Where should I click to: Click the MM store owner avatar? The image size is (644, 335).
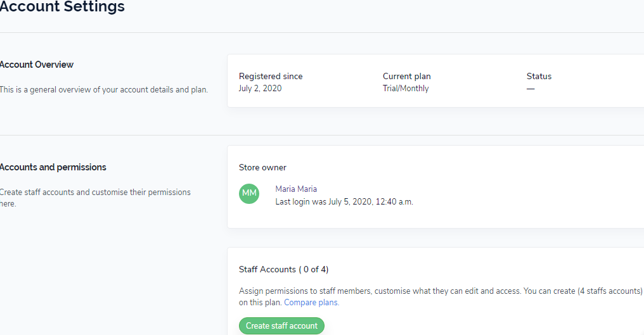[249, 194]
